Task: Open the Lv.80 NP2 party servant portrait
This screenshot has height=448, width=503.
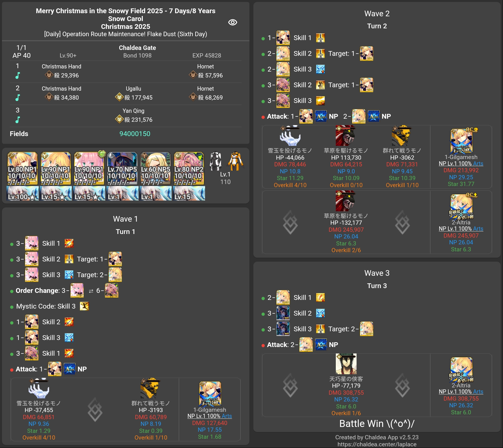Action: click(189, 168)
